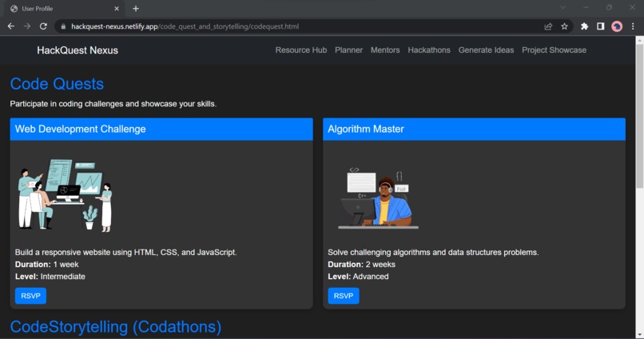The image size is (644, 339).
Task: Select the User Profile browser tab
Action: [x=65, y=9]
